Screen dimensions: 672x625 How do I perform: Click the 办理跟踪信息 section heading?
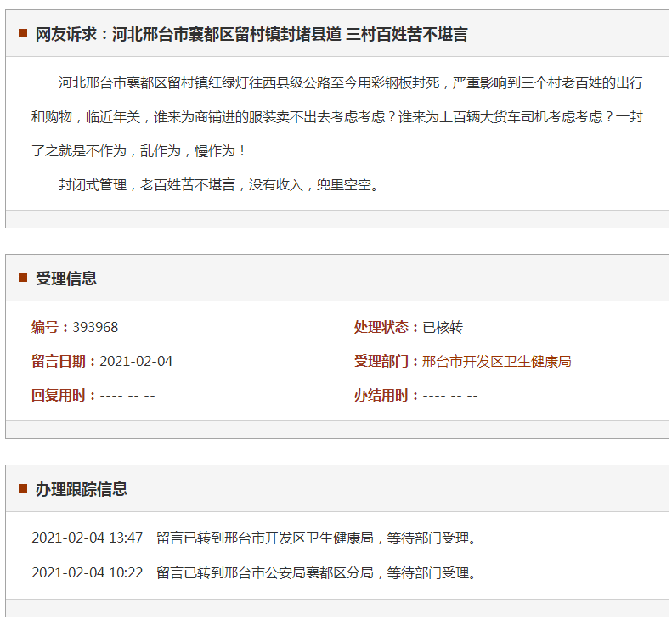(x=82, y=489)
